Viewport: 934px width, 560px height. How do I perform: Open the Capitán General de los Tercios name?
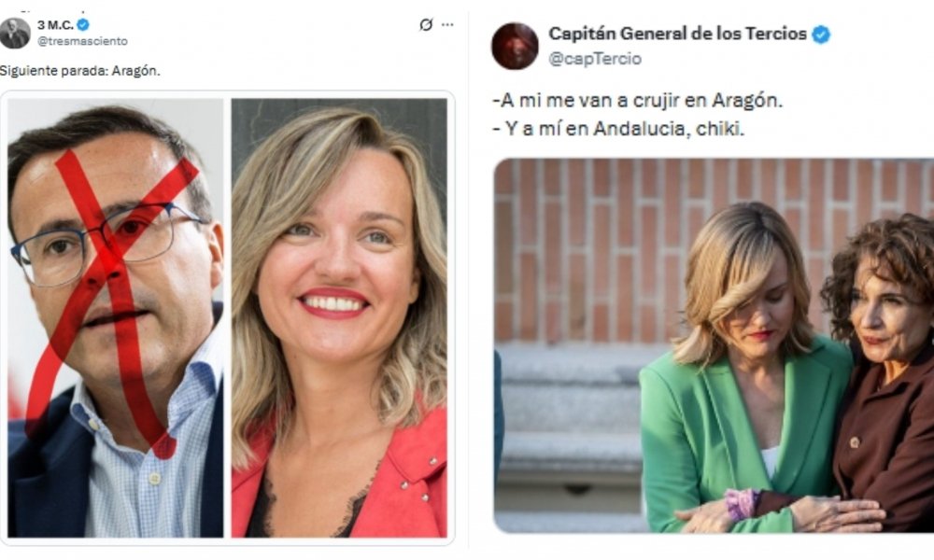pyautogui.click(x=676, y=34)
